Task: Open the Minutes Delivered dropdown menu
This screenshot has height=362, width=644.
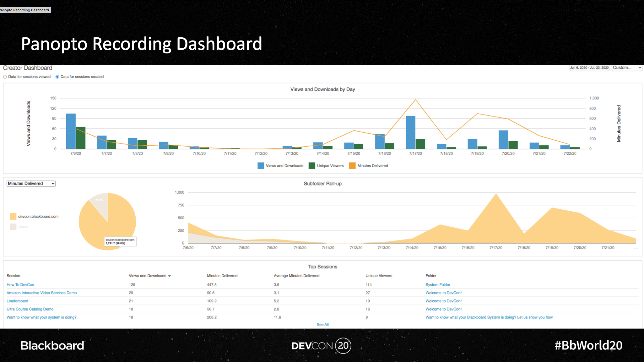Action: (31, 183)
